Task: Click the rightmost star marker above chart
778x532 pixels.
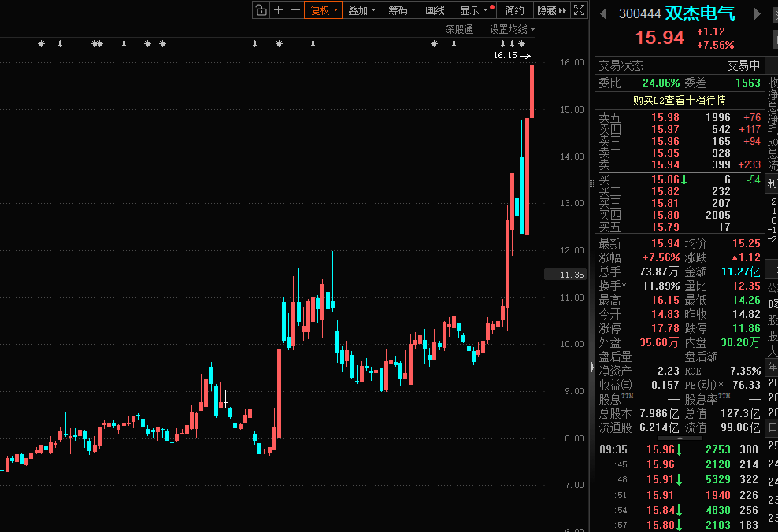Action: [x=521, y=43]
